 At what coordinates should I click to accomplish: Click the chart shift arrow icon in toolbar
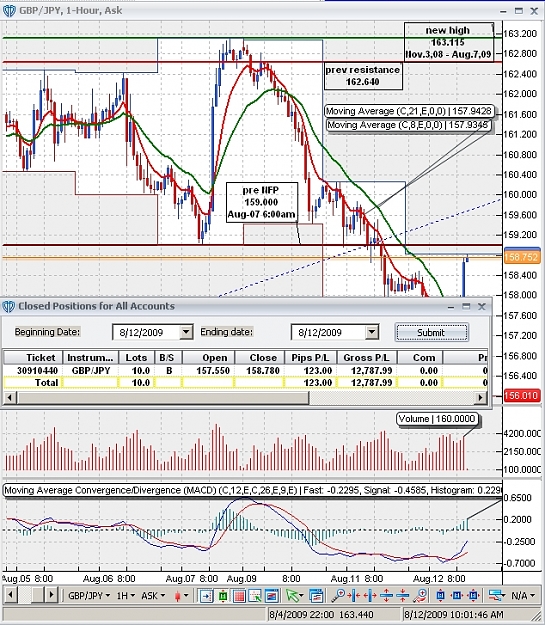coord(206,596)
